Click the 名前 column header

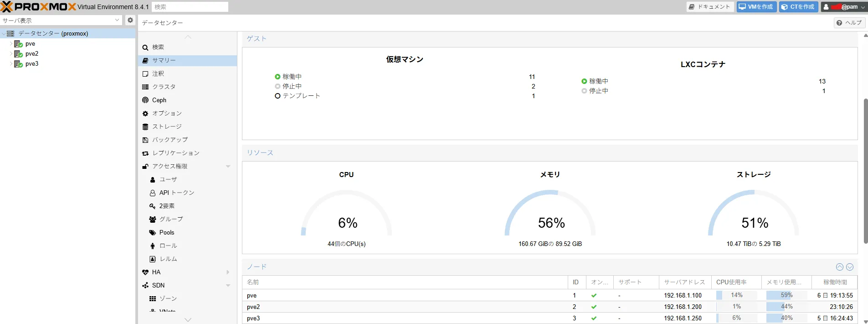point(405,282)
